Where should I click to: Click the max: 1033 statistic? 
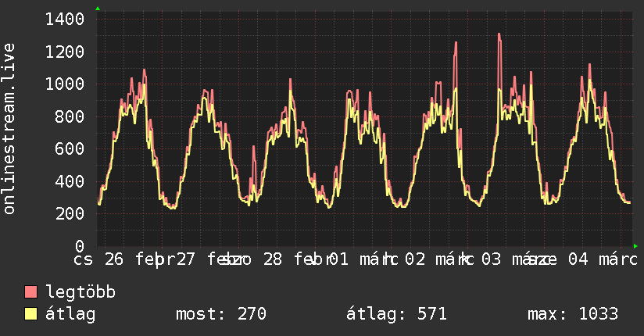tap(573, 314)
